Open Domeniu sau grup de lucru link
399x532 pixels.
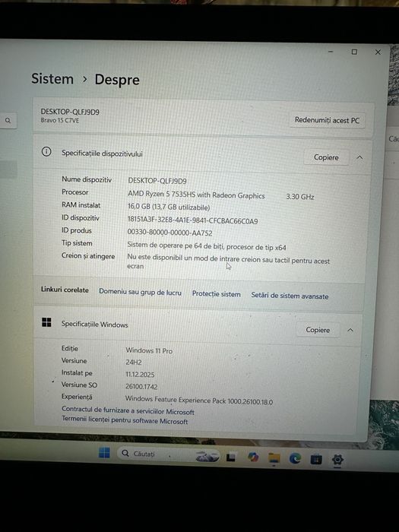click(140, 292)
